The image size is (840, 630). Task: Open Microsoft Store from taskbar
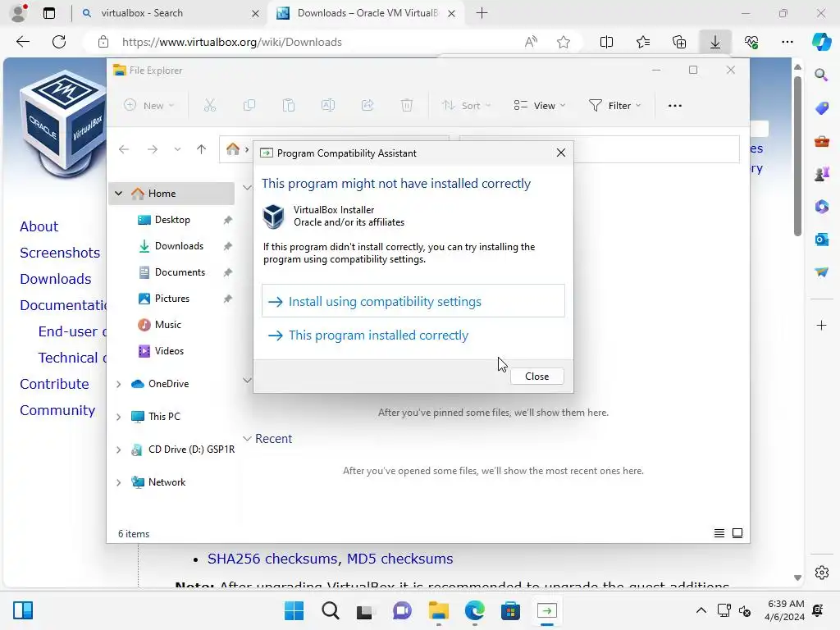(x=510, y=610)
